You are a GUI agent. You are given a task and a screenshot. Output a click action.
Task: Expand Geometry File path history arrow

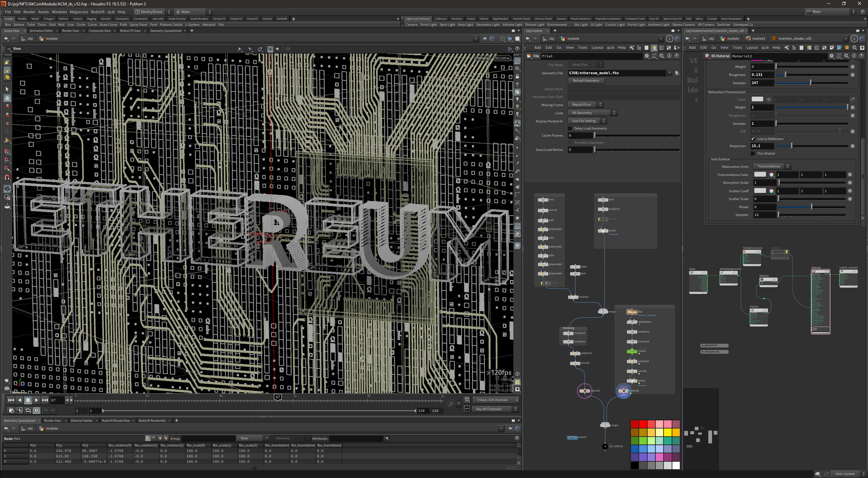(670, 73)
